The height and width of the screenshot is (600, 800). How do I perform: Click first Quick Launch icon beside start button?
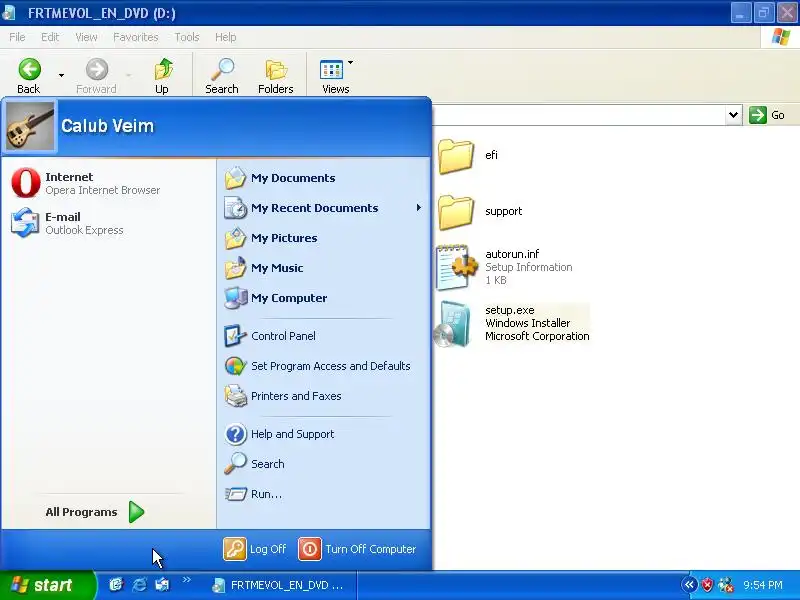tap(116, 585)
